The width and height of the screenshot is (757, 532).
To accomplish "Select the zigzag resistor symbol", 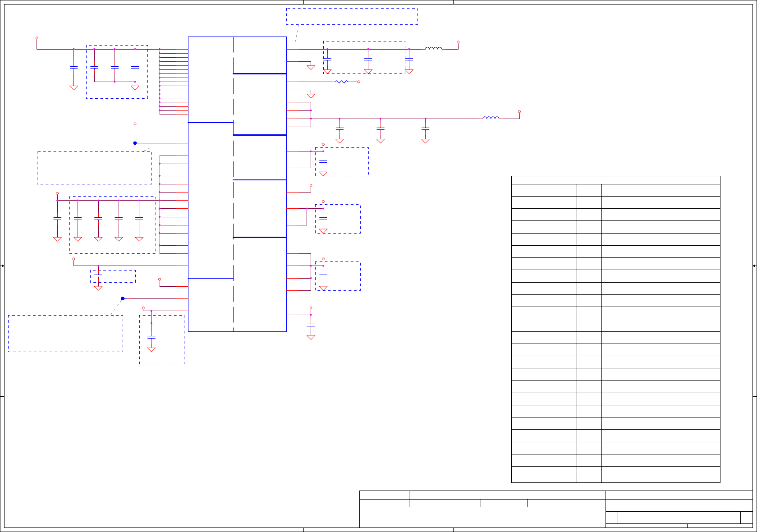I will [x=342, y=82].
